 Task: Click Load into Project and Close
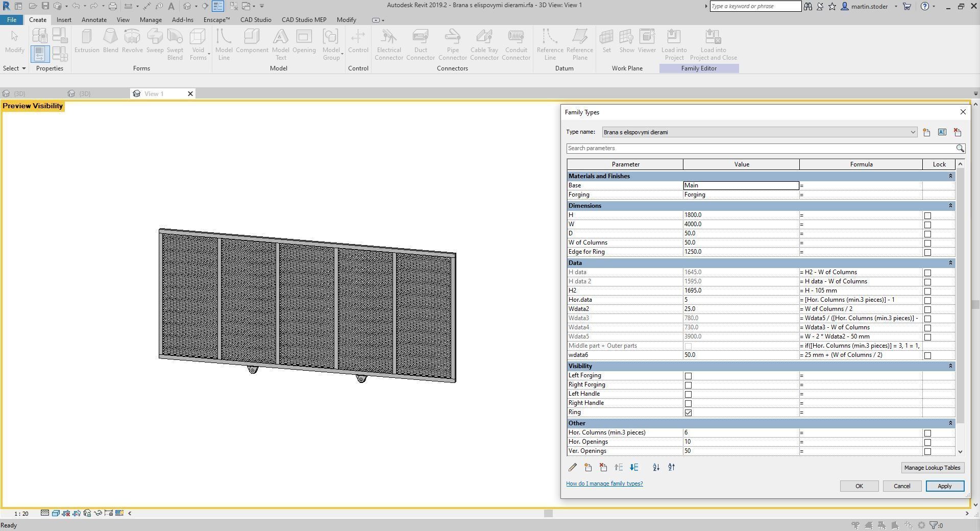(714, 44)
